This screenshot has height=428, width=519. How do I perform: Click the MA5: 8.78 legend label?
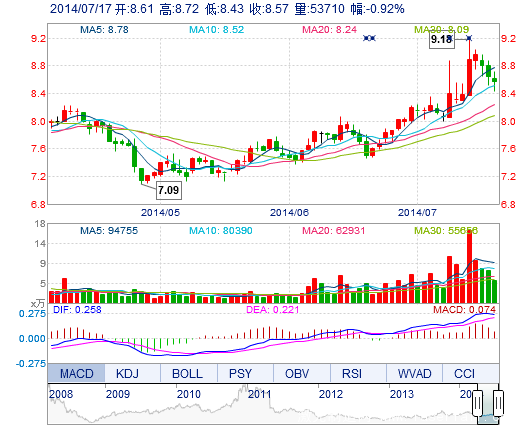pos(104,30)
